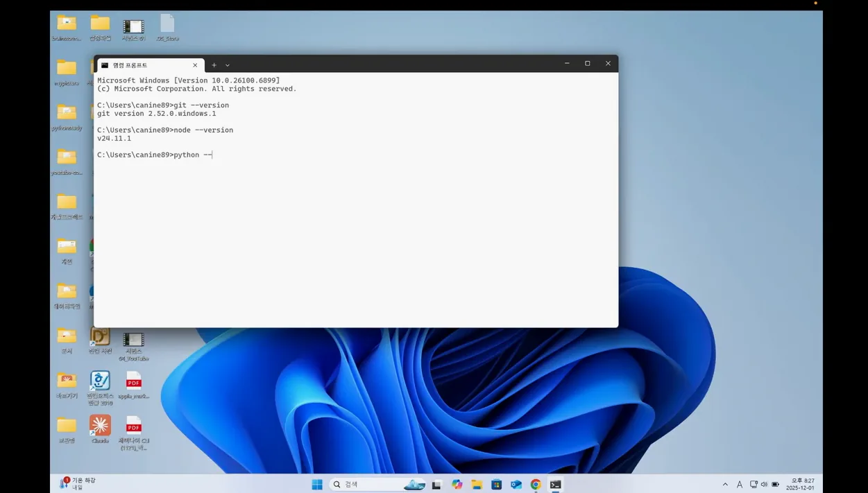
Task: Click the taskbar 검색 search box
Action: pos(376,485)
